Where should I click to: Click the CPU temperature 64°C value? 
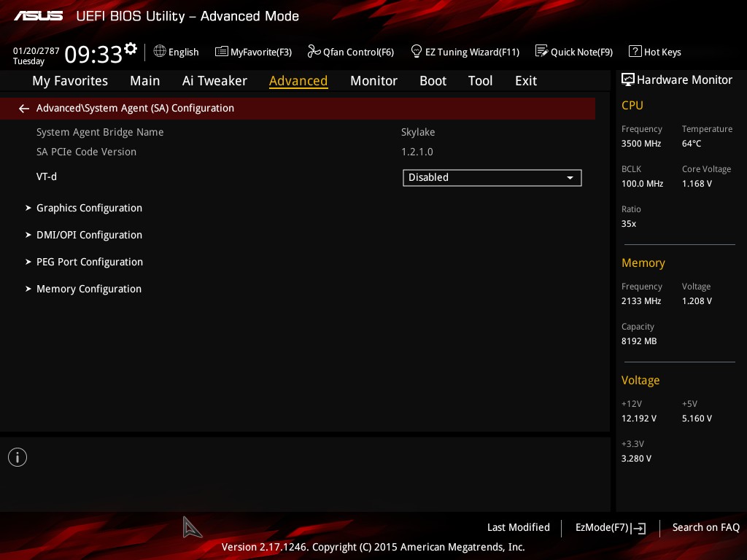[692, 144]
